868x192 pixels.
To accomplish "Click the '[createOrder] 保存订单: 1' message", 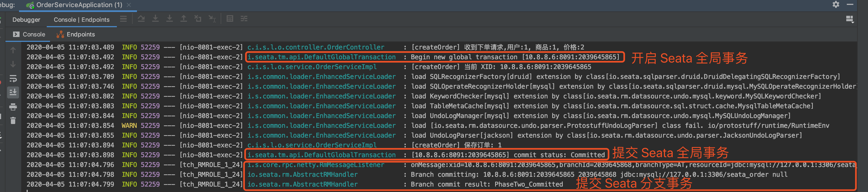I will point(456,145).
